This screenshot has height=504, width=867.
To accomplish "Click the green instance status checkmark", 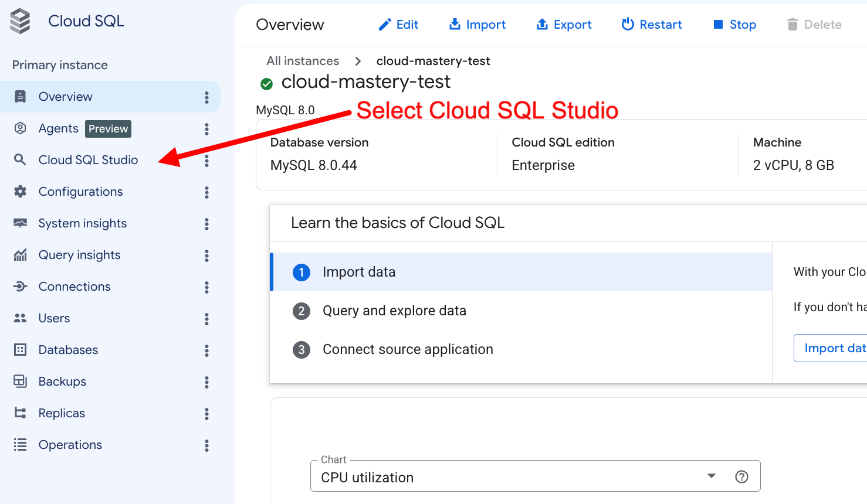I will [x=266, y=84].
